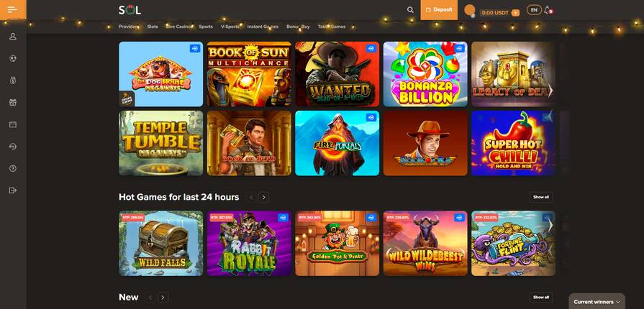Click the SOL logo
Viewport: 644px width, 309px height.
[x=130, y=10]
